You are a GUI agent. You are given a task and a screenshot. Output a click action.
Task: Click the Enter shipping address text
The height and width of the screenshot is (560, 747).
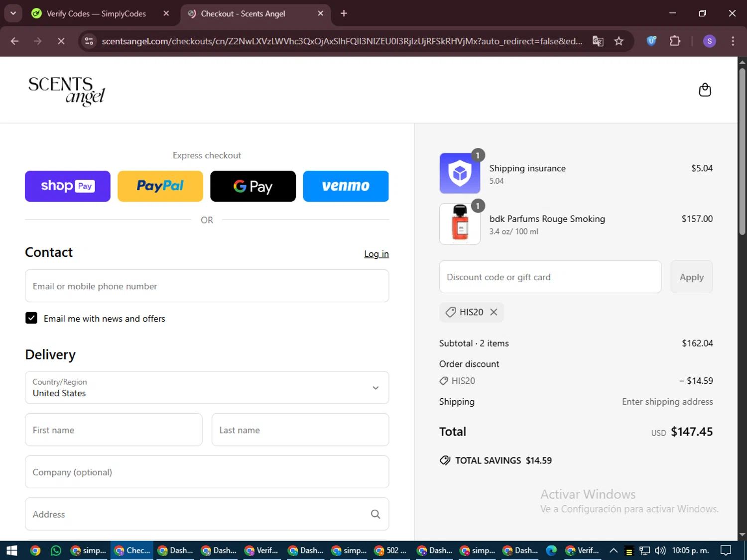(x=667, y=402)
